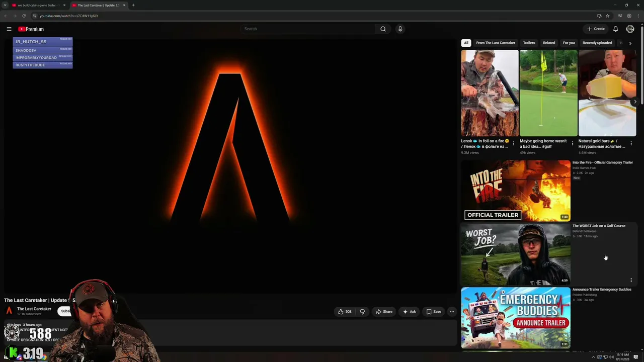Expand the tab search dropdown

[5, 5]
